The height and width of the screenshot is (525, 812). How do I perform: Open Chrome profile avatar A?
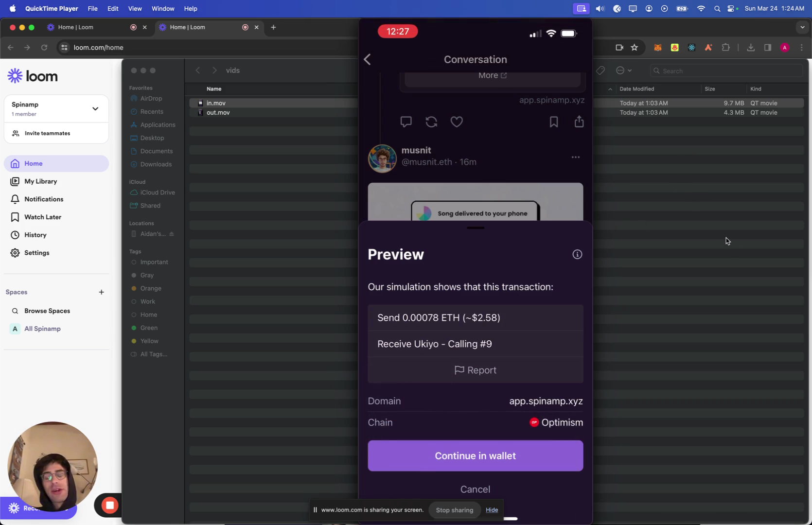point(785,47)
